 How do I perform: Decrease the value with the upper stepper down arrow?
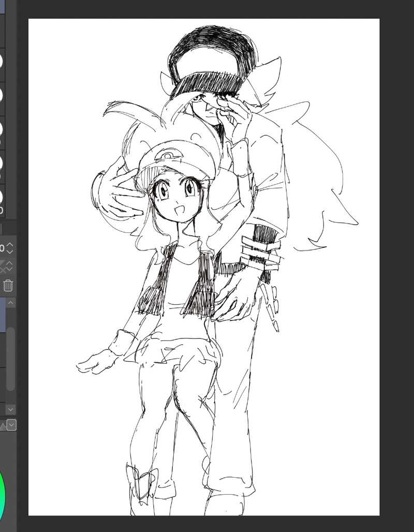(x=10, y=252)
